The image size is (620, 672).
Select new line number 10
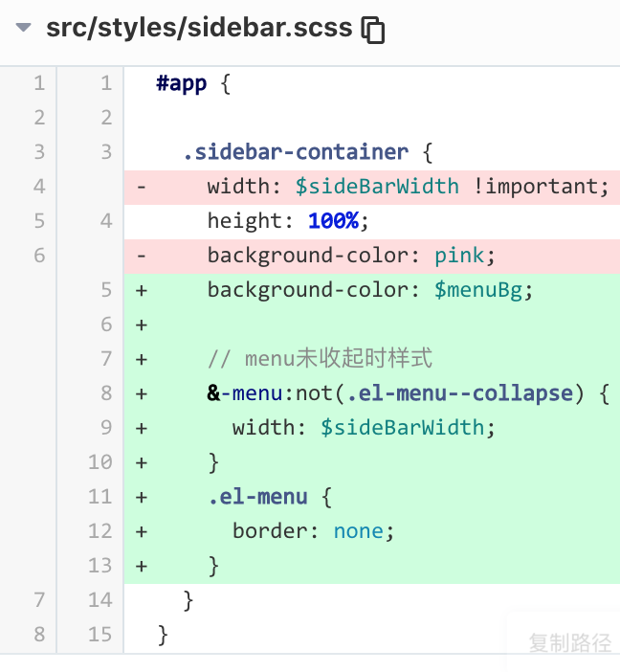coord(100,462)
